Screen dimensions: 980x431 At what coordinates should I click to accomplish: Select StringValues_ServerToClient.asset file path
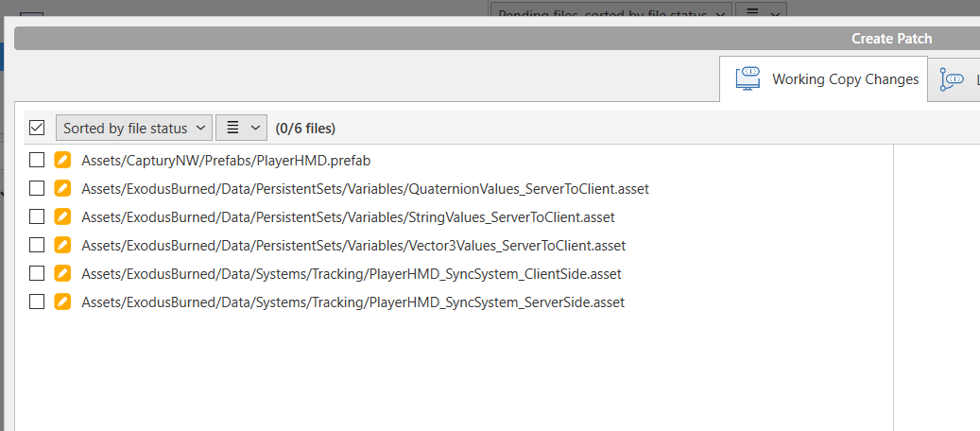point(348,217)
